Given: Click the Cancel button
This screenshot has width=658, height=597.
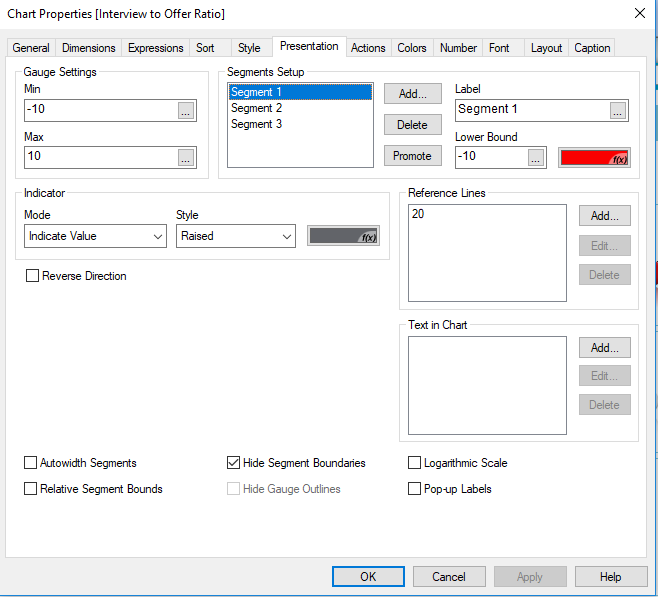Looking at the screenshot, I should 449,576.
